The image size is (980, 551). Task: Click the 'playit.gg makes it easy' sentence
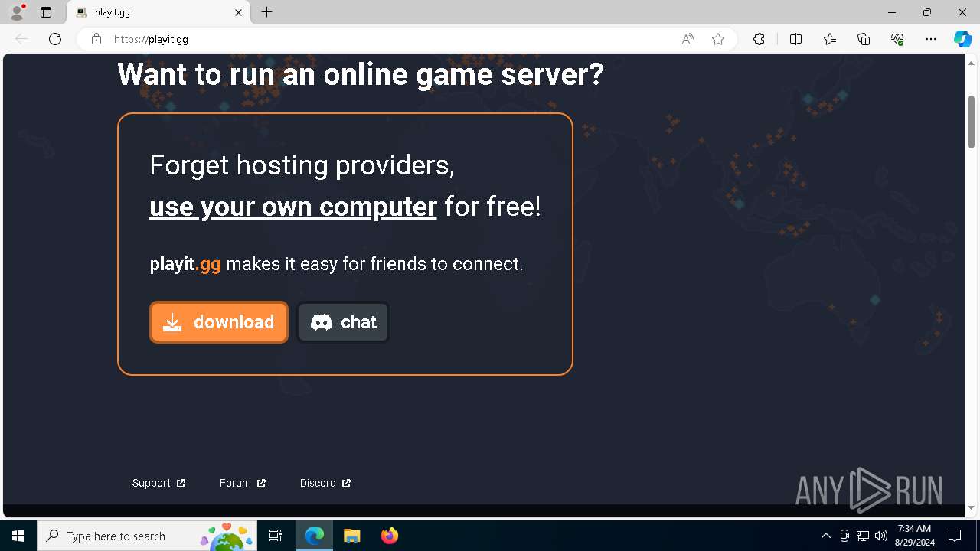336,264
